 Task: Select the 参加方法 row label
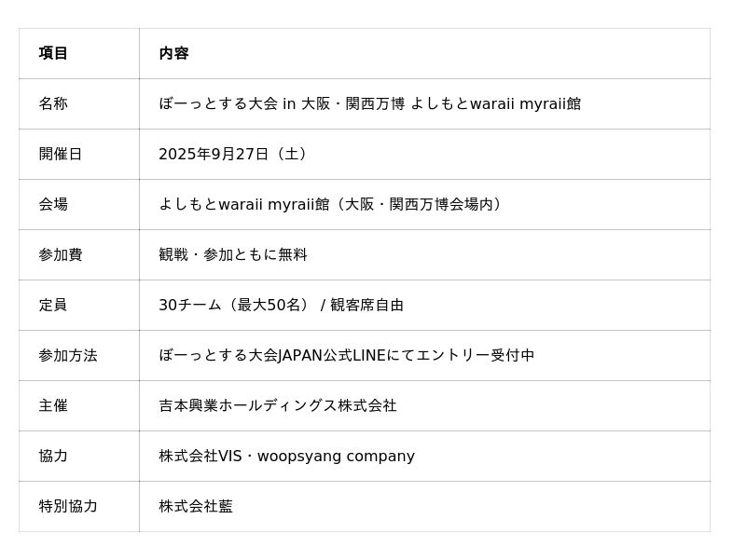pyautogui.click(x=68, y=356)
